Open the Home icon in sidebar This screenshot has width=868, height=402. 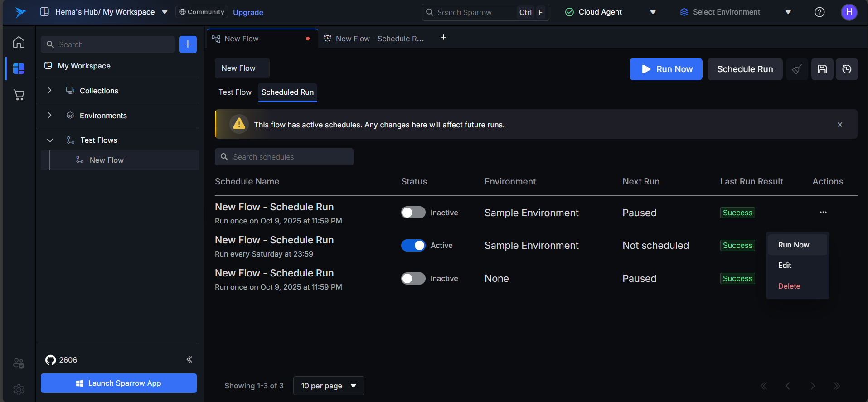pos(19,42)
